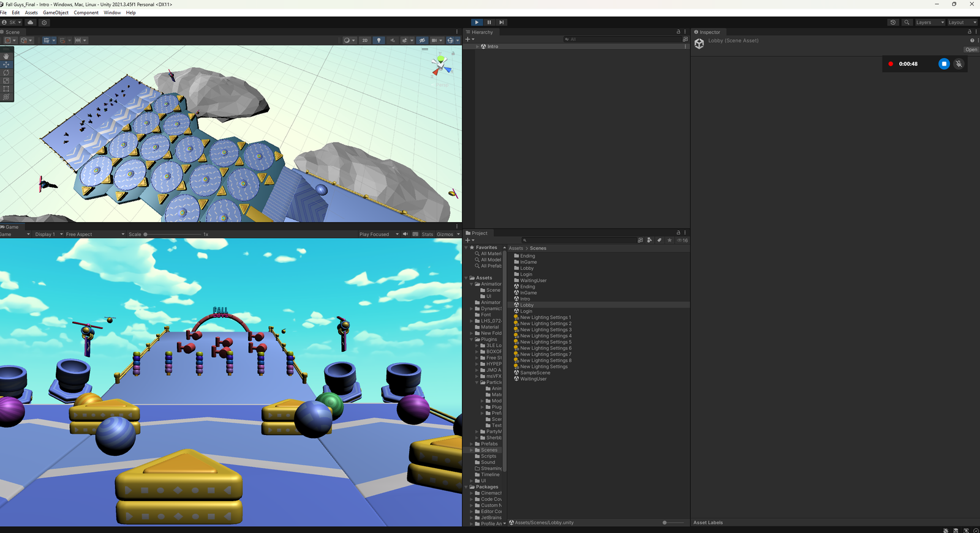The image size is (980, 533).
Task: Click the Pause button
Action: coord(489,22)
